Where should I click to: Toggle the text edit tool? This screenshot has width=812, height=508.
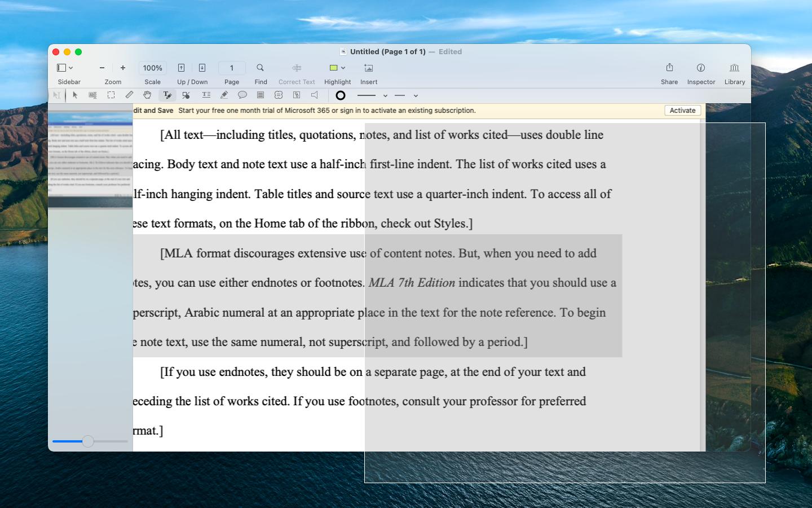167,95
